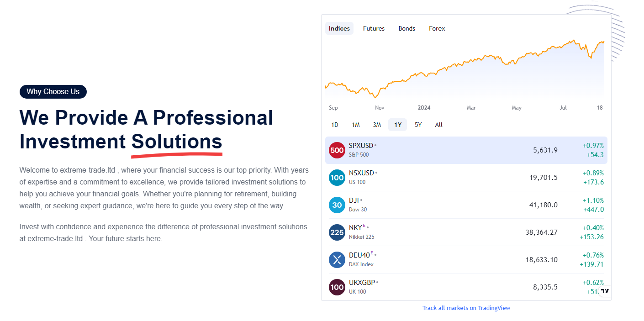Select the 3M time range
The height and width of the screenshot is (321, 644).
pos(377,125)
